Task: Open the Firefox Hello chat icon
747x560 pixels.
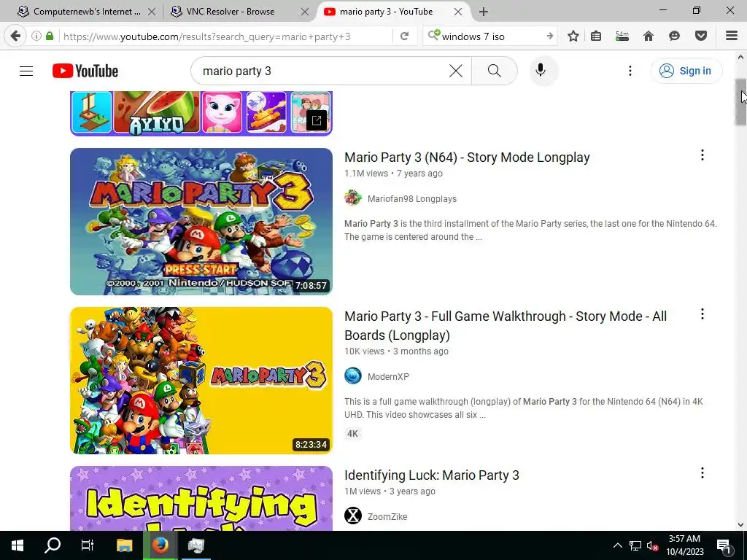Action: pyautogui.click(x=674, y=36)
